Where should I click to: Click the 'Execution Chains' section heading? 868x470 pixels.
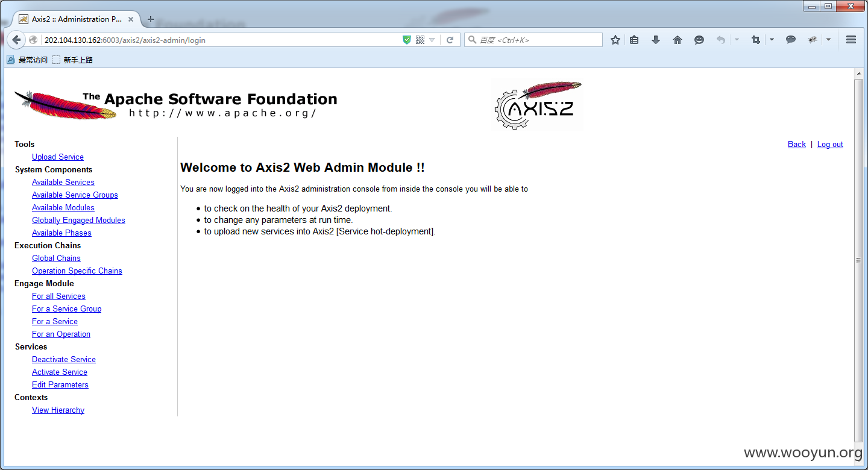pos(48,245)
